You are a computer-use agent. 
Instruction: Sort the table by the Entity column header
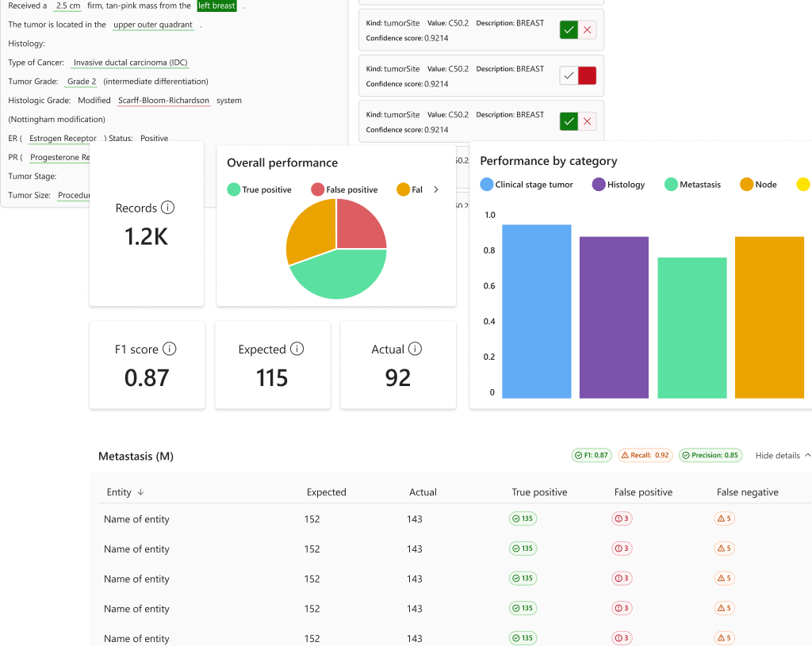pos(119,492)
